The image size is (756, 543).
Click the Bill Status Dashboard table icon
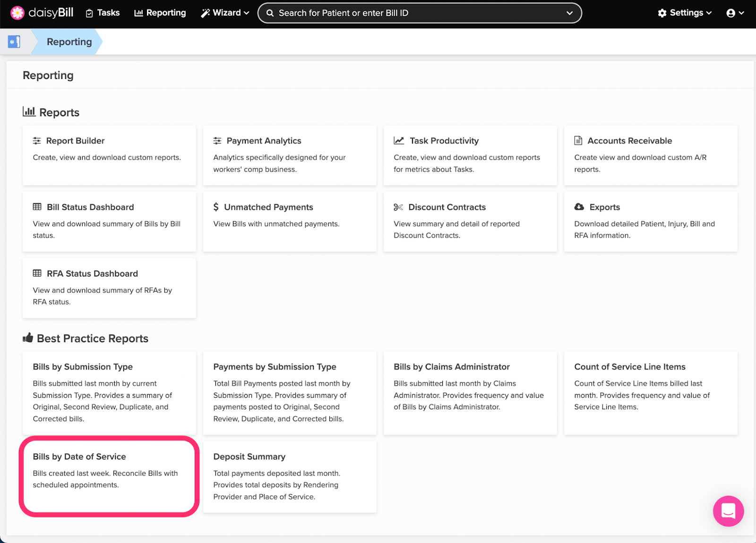(x=37, y=207)
